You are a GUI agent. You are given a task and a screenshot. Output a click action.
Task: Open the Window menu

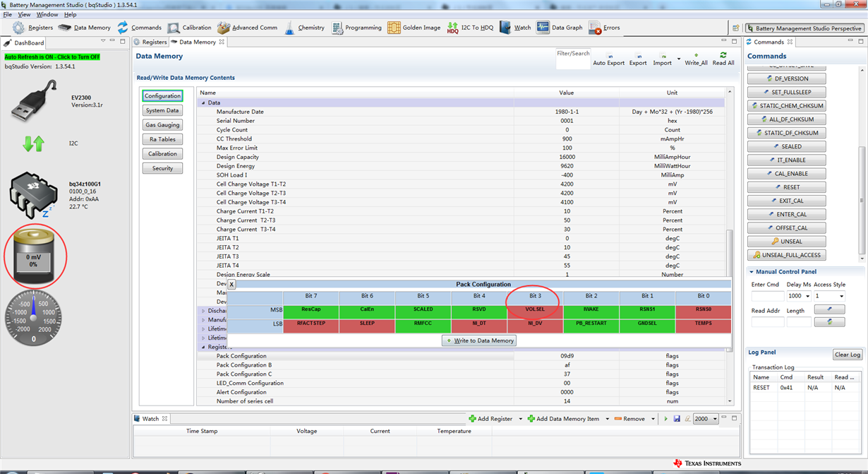[47, 14]
